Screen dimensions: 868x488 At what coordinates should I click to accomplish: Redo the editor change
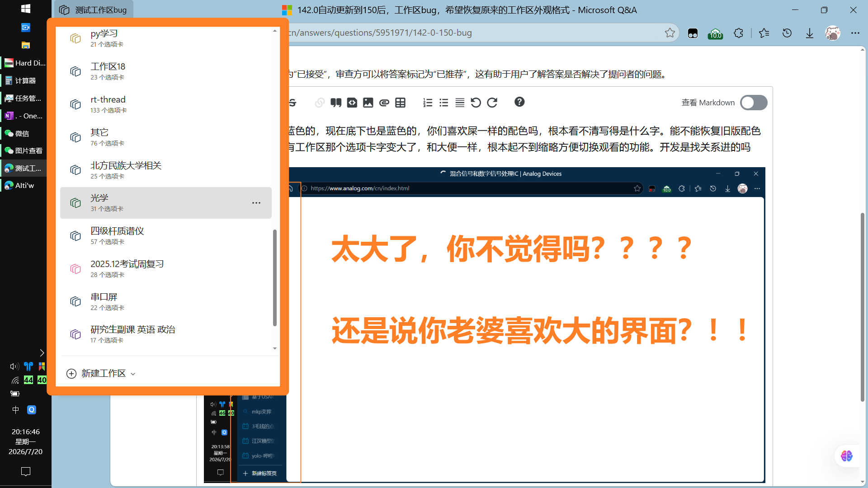[x=492, y=103]
